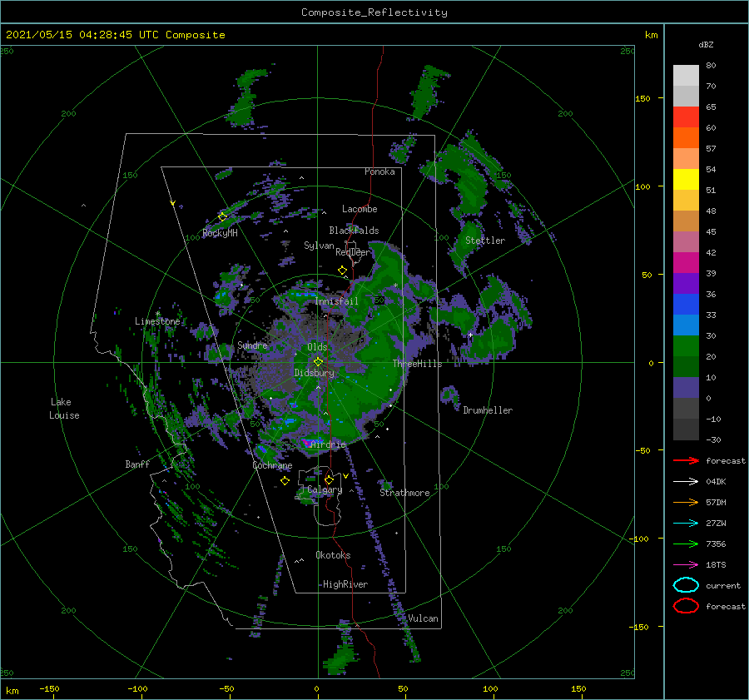This screenshot has width=749, height=700.
Task: Click the '04DK' legend label
Action: [716, 482]
